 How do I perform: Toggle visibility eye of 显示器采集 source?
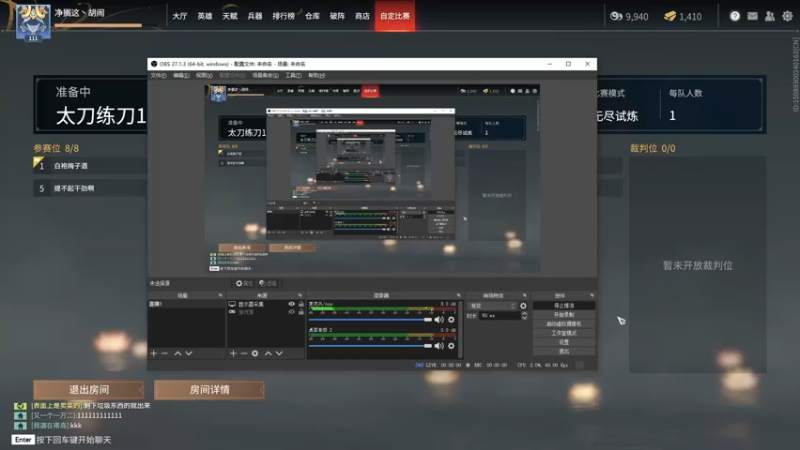point(291,304)
